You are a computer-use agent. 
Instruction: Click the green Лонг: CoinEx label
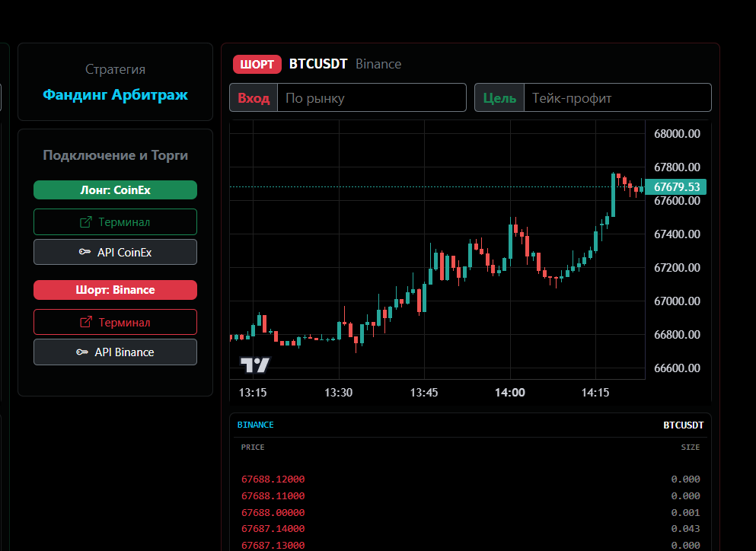115,190
